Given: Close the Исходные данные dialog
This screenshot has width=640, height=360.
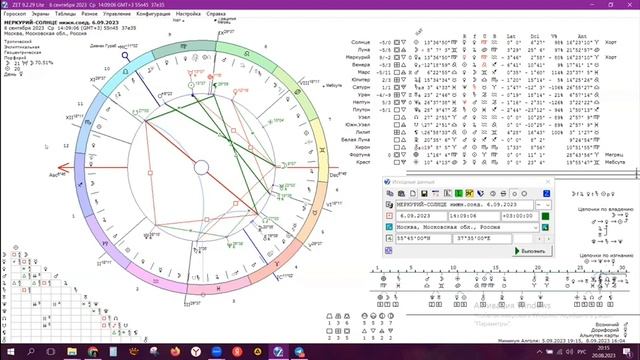Looking at the screenshot, I should (x=548, y=182).
